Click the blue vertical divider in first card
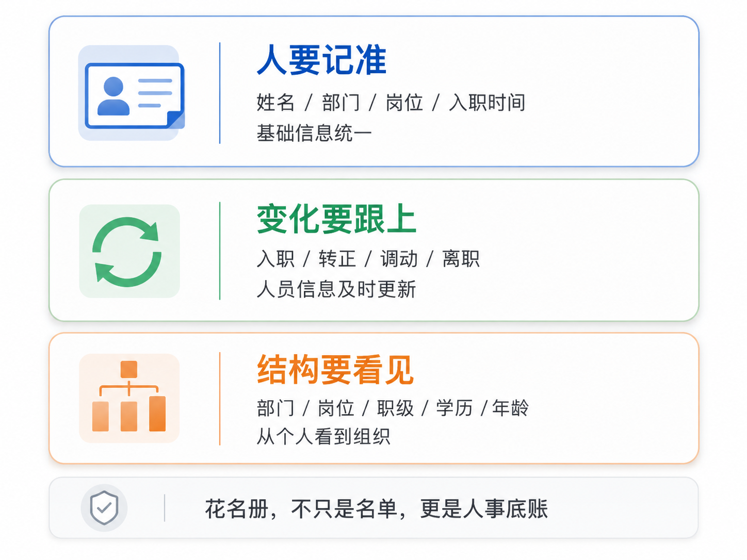Image resolution: width=747 pixels, height=560 pixels. pos(220,93)
